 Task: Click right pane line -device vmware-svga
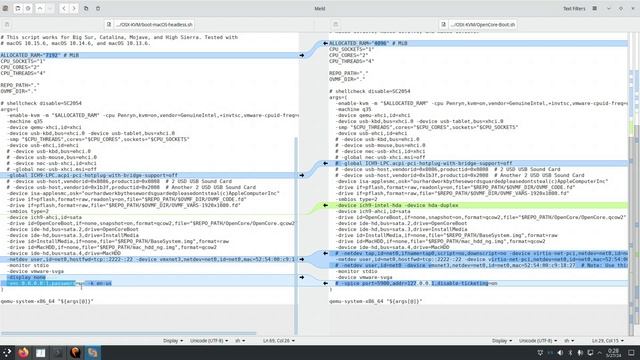[x=364, y=277]
